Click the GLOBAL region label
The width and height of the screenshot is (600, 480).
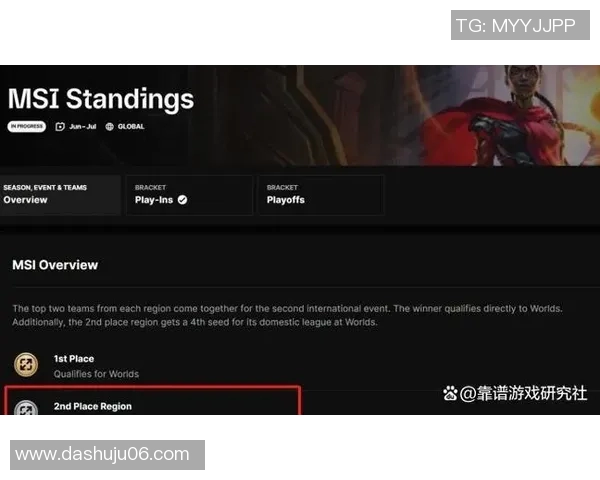[131, 126]
